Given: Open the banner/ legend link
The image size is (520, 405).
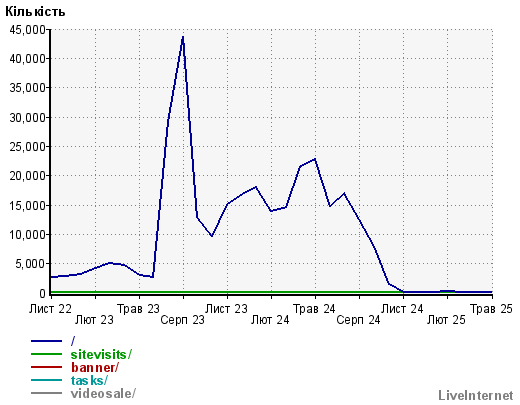Looking at the screenshot, I should point(95,367).
